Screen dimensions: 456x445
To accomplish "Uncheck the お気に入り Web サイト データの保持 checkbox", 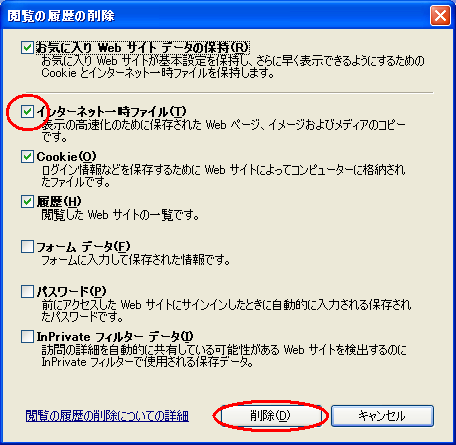I will 27,48.
